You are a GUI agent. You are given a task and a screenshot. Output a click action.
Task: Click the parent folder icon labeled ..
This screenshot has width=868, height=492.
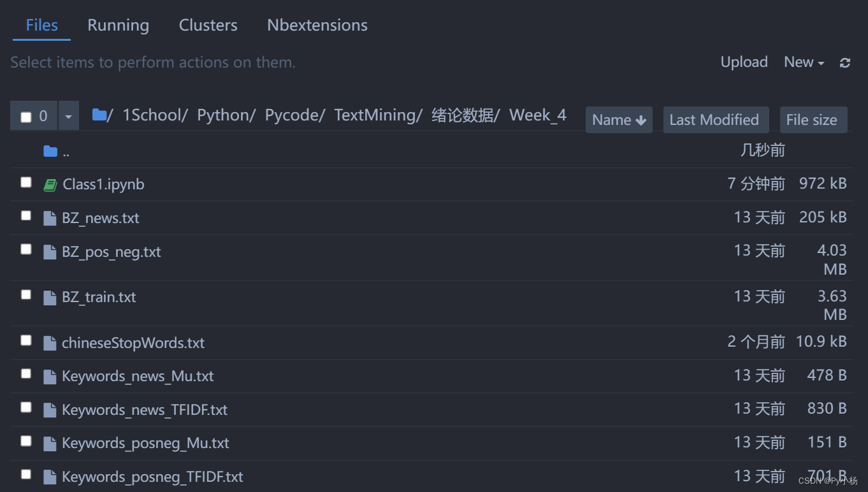(50, 150)
